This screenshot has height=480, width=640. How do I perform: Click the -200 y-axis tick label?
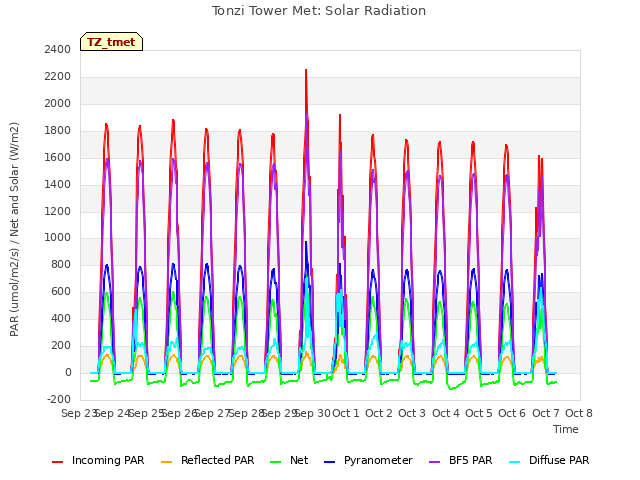click(x=59, y=399)
